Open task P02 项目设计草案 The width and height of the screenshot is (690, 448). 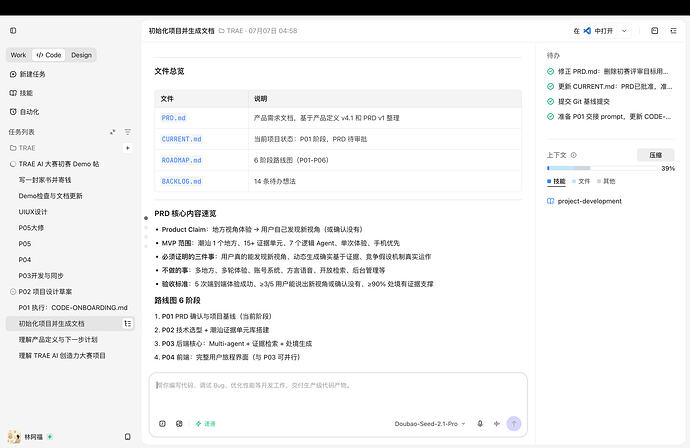point(45,291)
